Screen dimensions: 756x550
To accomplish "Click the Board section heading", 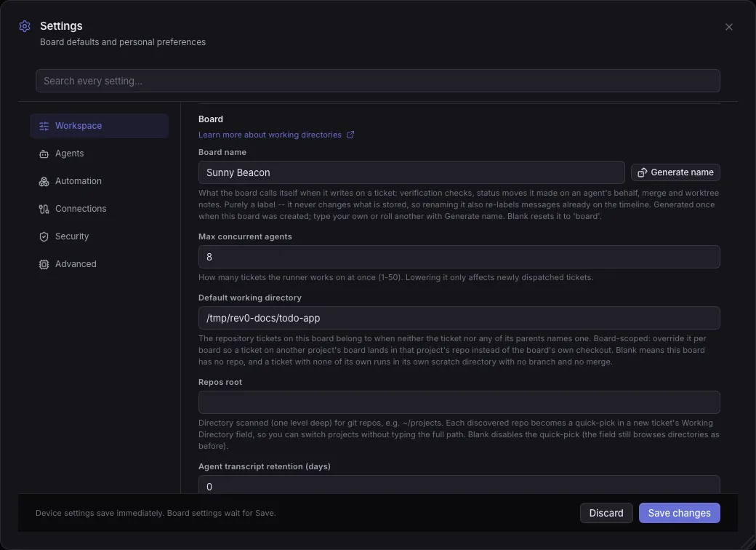I will pyautogui.click(x=211, y=119).
